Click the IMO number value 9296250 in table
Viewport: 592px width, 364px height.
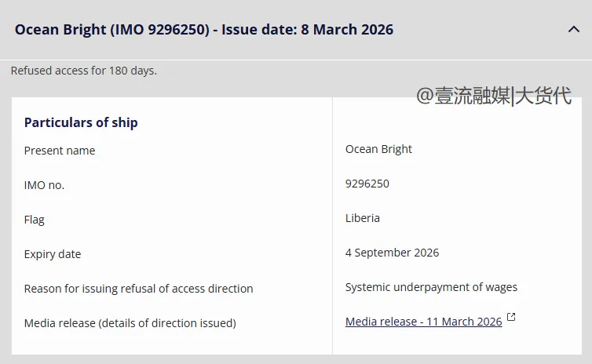point(367,184)
